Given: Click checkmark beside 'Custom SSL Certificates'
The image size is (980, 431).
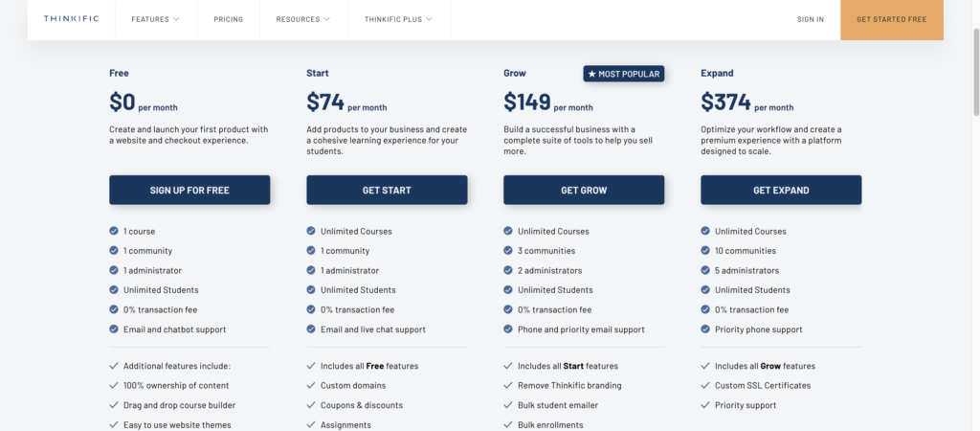Looking at the screenshot, I should pyautogui.click(x=705, y=386).
